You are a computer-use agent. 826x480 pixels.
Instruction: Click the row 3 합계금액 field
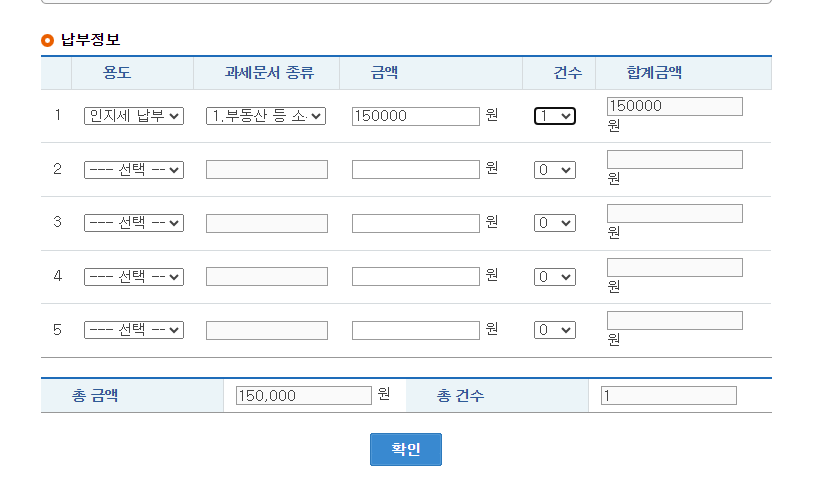675,213
